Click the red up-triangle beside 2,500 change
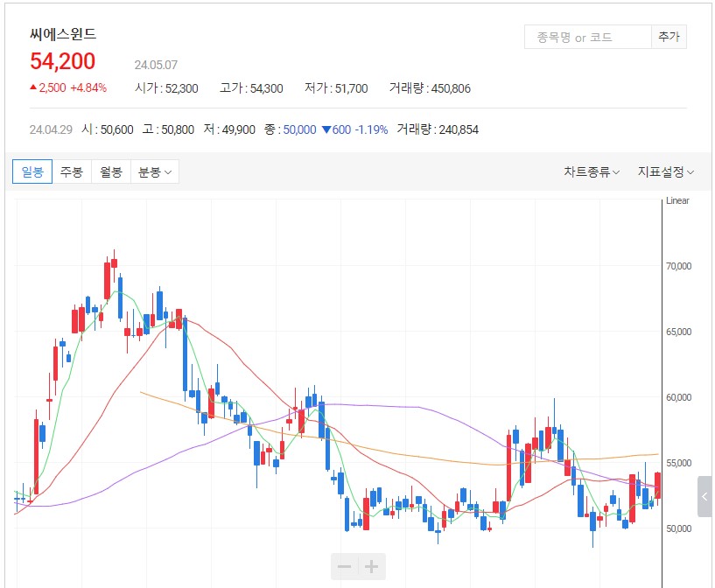 [33, 87]
